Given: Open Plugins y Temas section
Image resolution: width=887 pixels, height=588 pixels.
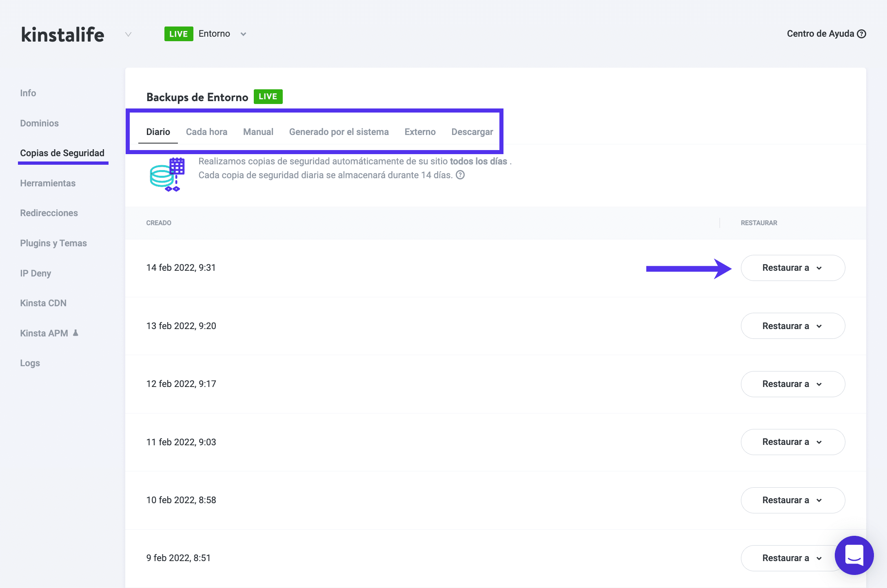Looking at the screenshot, I should coord(53,243).
